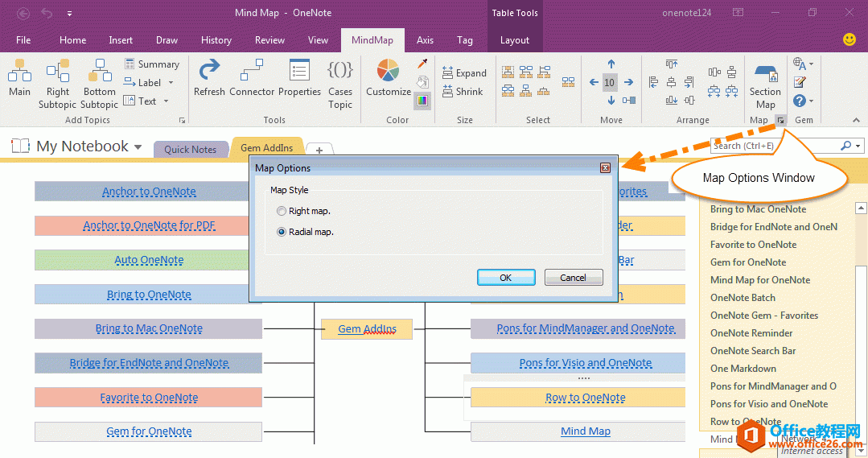Viewport: 868px width, 458px height.
Task: Open the Label dropdown arrow
Action: (x=170, y=83)
